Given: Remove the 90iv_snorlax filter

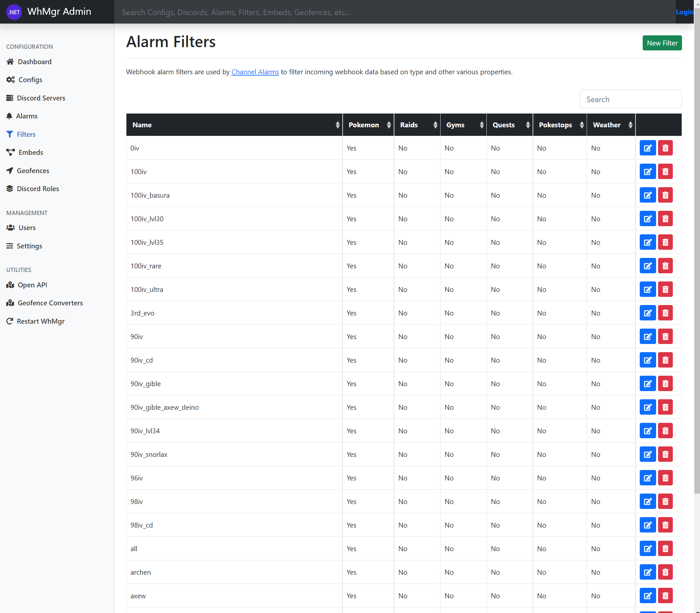Looking at the screenshot, I should (665, 455).
